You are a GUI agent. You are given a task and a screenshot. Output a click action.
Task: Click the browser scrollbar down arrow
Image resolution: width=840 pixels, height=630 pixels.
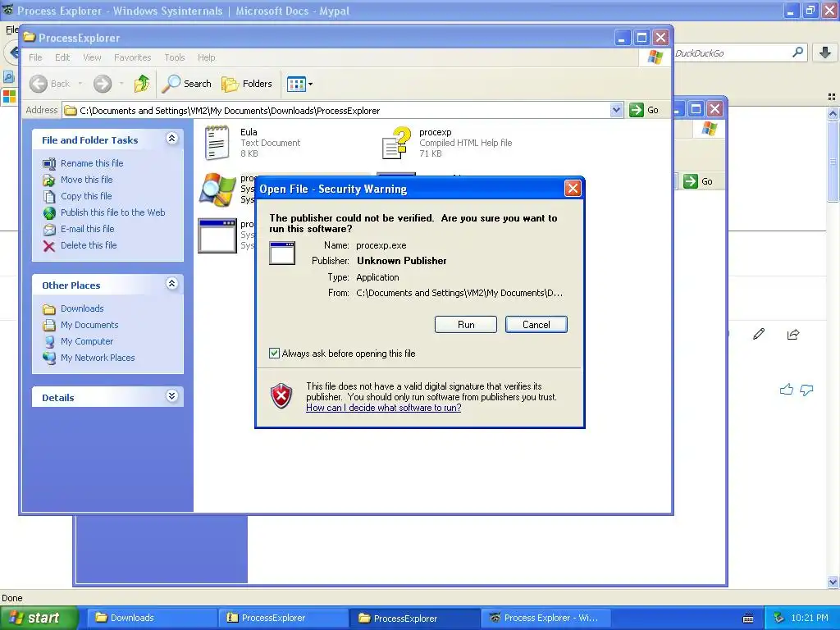(x=833, y=582)
